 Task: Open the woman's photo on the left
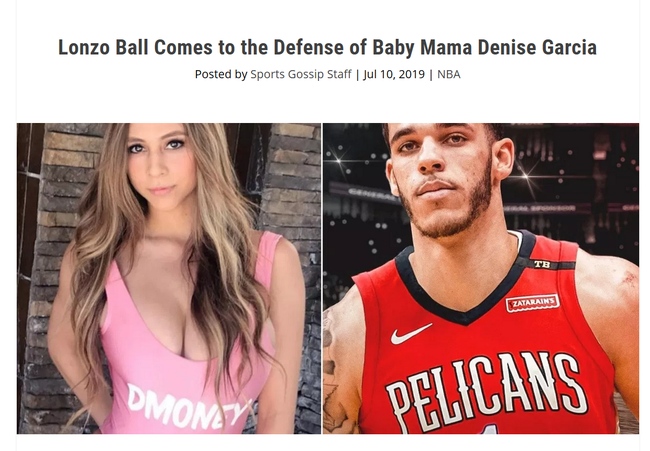pyautogui.click(x=169, y=278)
